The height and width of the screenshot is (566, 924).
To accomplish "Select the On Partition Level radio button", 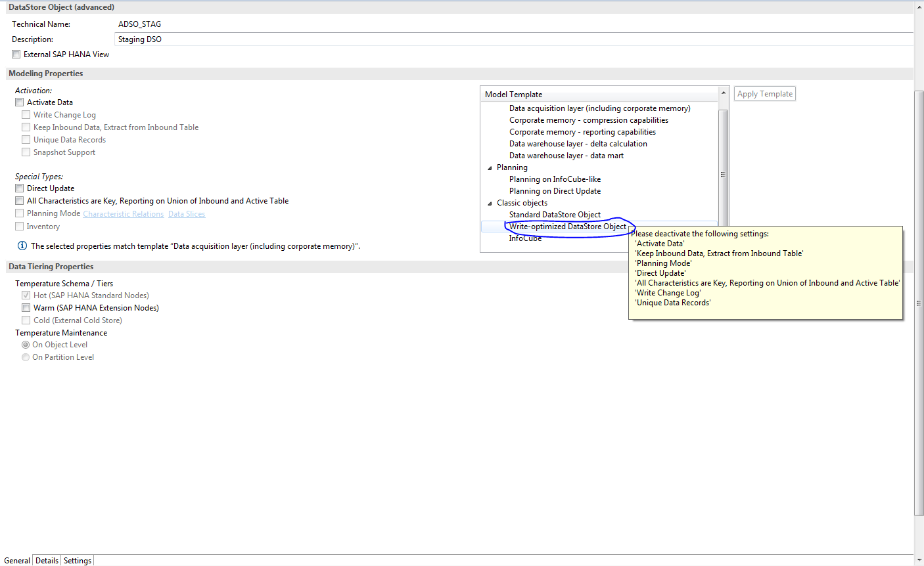I will pyautogui.click(x=25, y=357).
